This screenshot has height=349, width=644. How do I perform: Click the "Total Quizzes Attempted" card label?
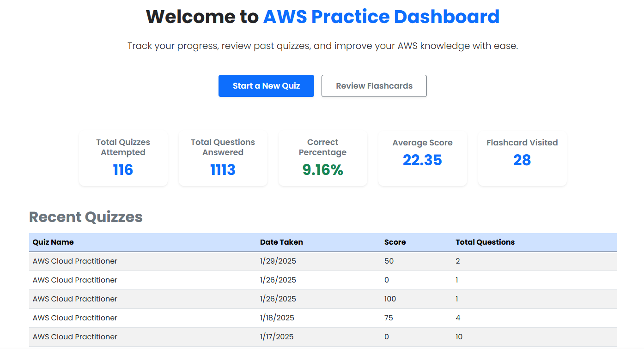[123, 147]
